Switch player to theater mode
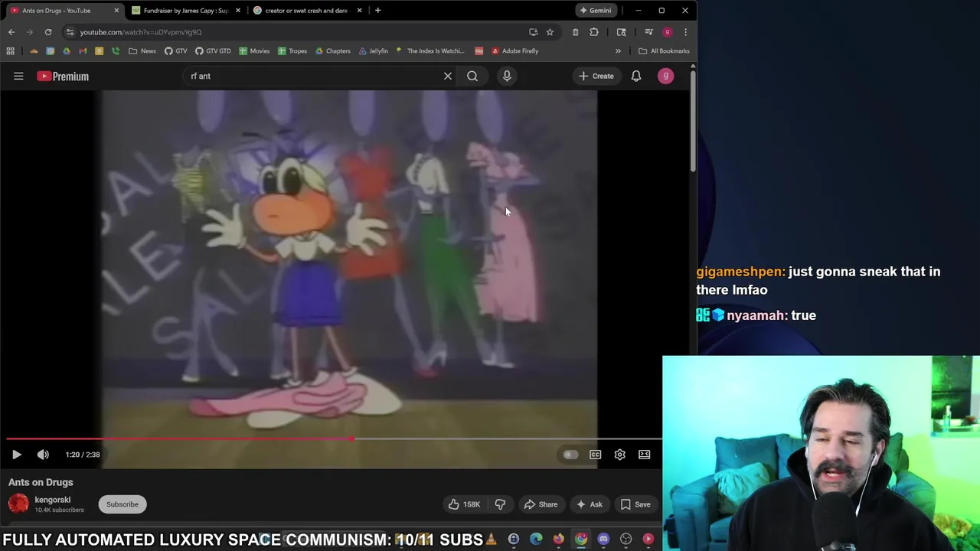 [645, 455]
